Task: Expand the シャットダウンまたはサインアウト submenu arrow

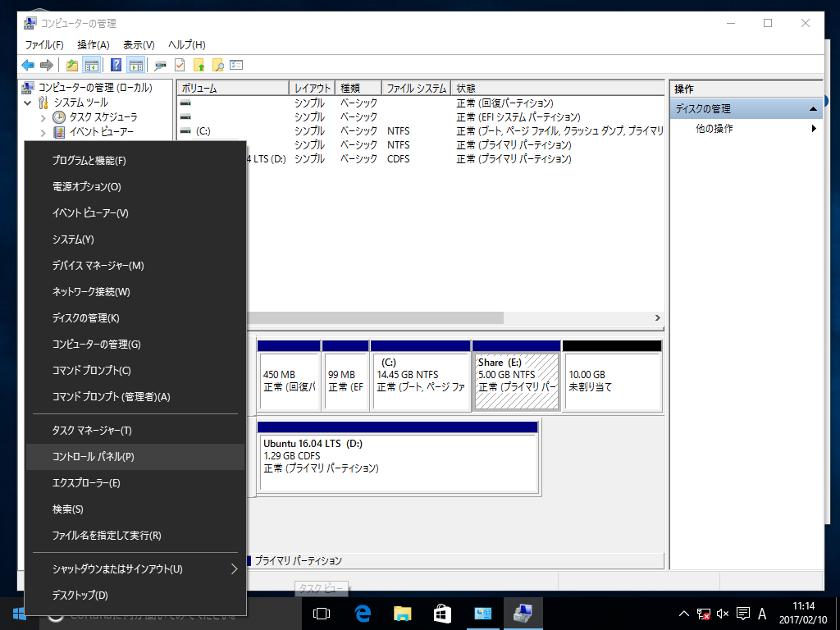Action: (234, 569)
